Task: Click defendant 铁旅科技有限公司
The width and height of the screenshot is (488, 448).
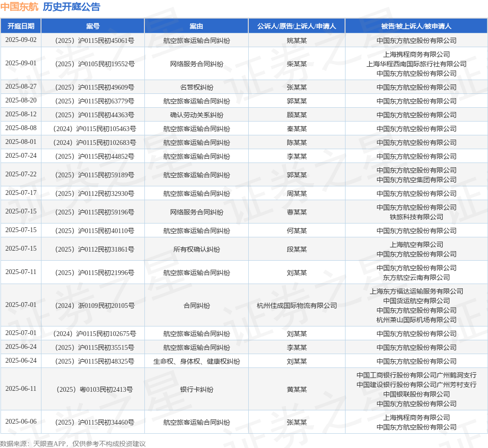Action: point(417,217)
